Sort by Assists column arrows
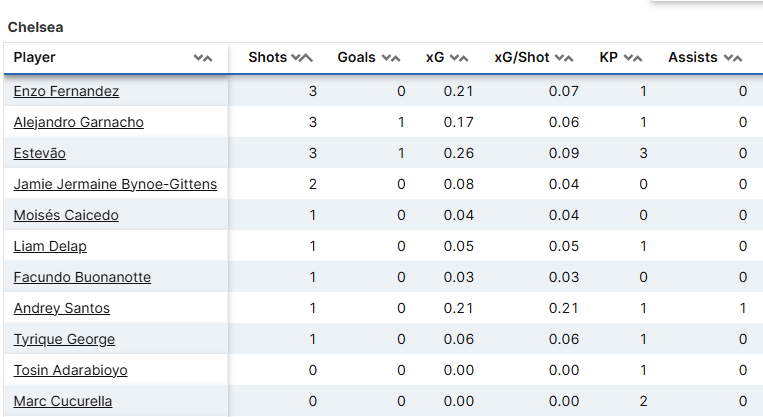Screen dimensions: 763x417 pyautogui.click(x=733, y=58)
